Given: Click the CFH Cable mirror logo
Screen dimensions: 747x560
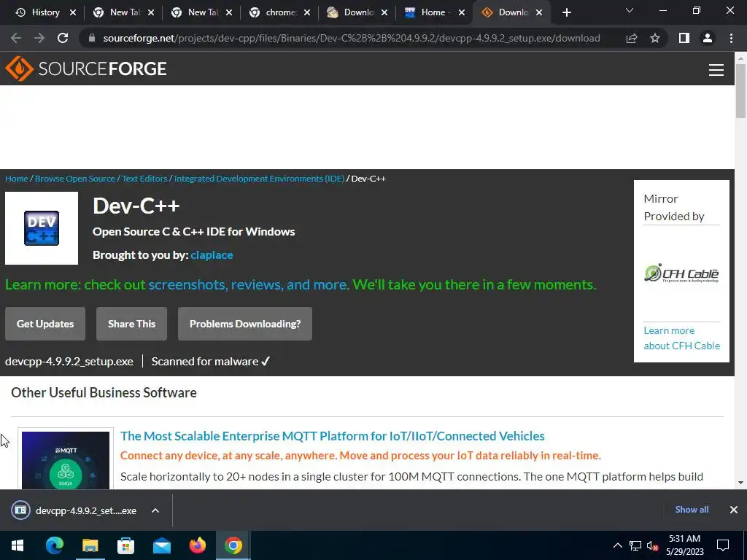Looking at the screenshot, I should (x=681, y=273).
